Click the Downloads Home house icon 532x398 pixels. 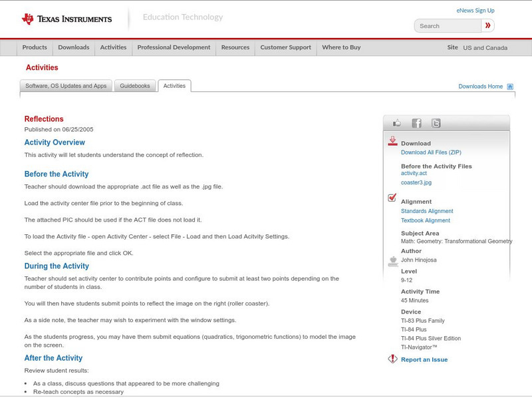pos(510,87)
